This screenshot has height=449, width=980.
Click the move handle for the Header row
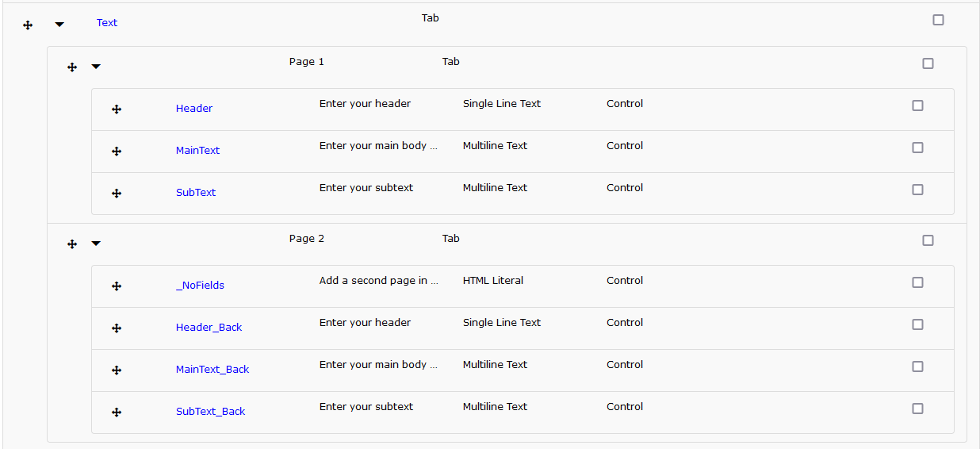click(x=117, y=109)
